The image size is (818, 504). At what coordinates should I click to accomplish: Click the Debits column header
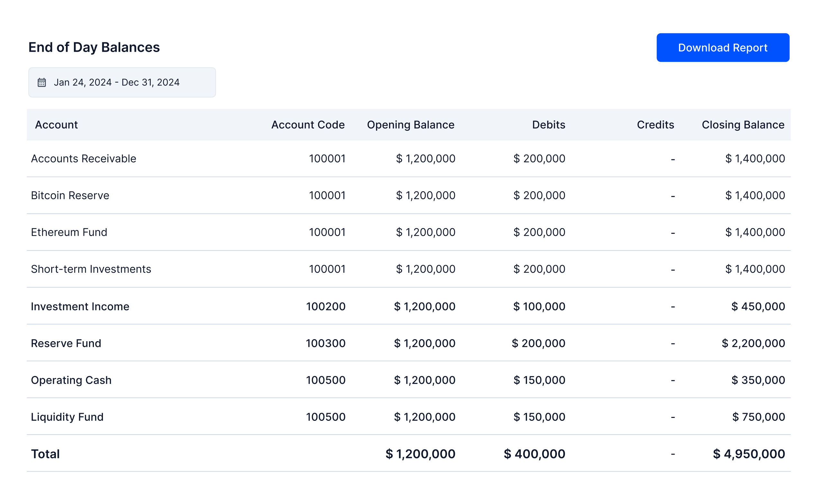pyautogui.click(x=549, y=125)
